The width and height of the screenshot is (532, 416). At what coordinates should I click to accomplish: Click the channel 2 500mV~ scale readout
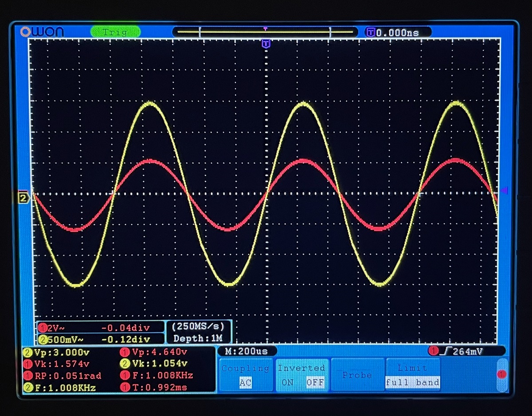pos(61,340)
